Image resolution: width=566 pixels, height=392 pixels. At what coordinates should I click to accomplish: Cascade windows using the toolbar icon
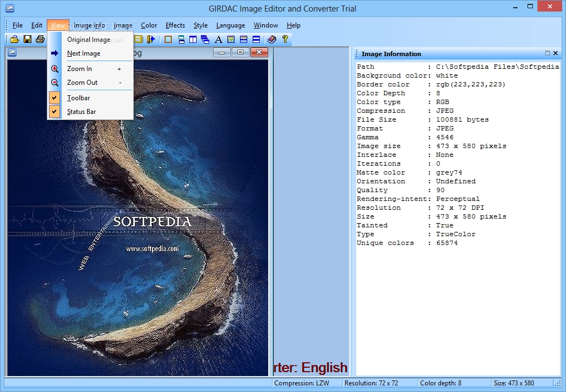[205, 39]
